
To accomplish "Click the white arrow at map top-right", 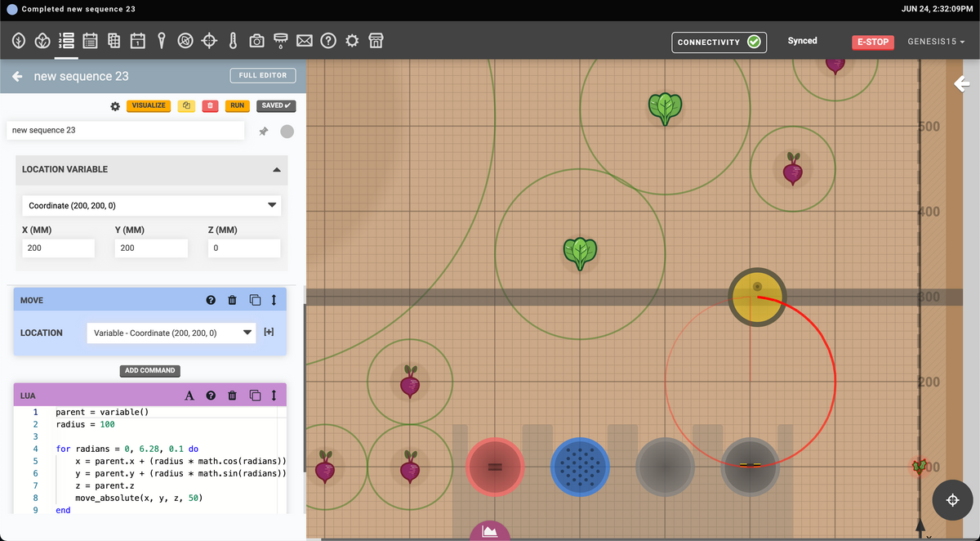I will click(962, 83).
